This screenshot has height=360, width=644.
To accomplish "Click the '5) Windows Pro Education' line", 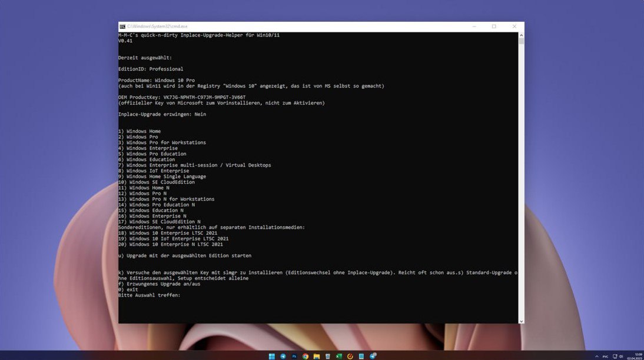I will coord(152,154).
